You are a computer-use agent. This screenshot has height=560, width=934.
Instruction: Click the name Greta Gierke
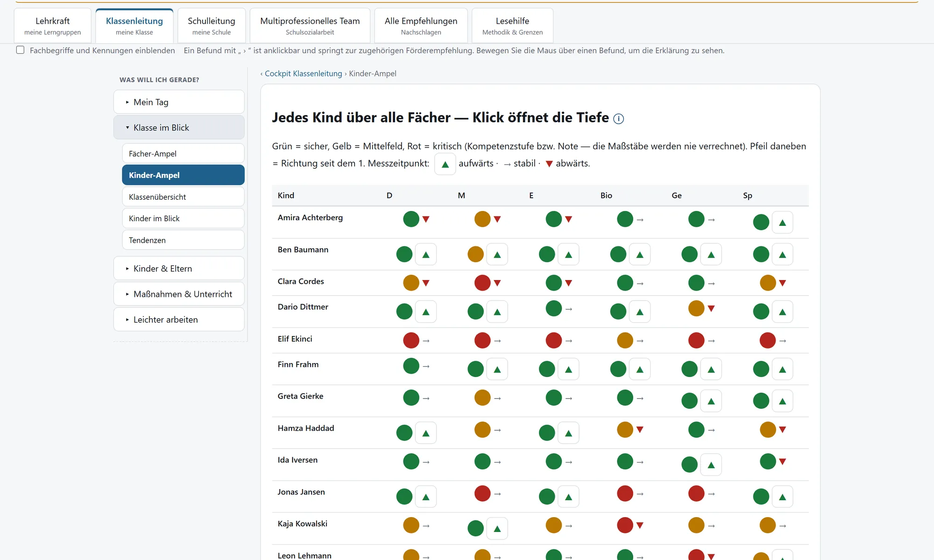tap(300, 396)
